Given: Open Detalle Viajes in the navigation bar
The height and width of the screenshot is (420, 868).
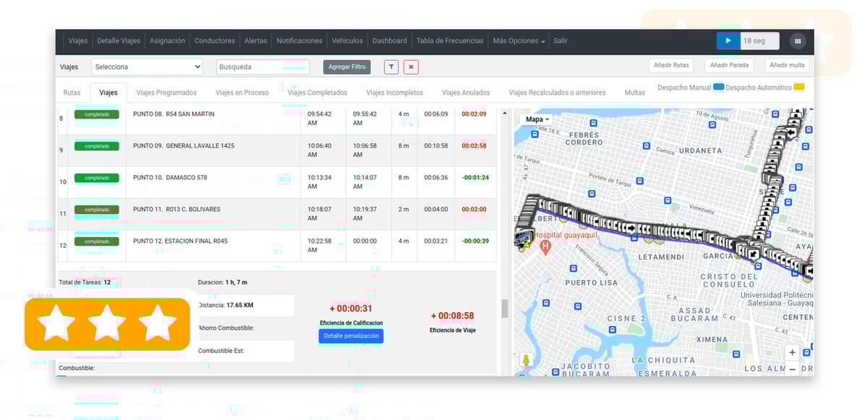Looking at the screenshot, I should 119,41.
